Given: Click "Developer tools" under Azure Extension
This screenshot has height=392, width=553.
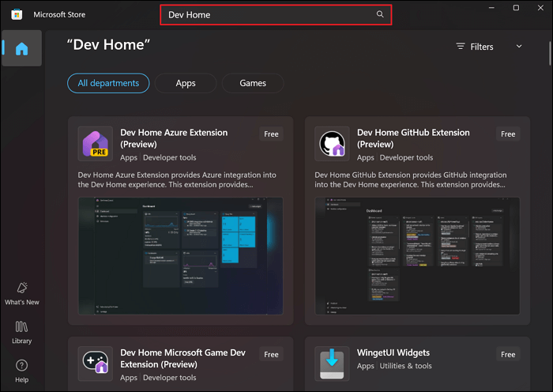Looking at the screenshot, I should (170, 158).
